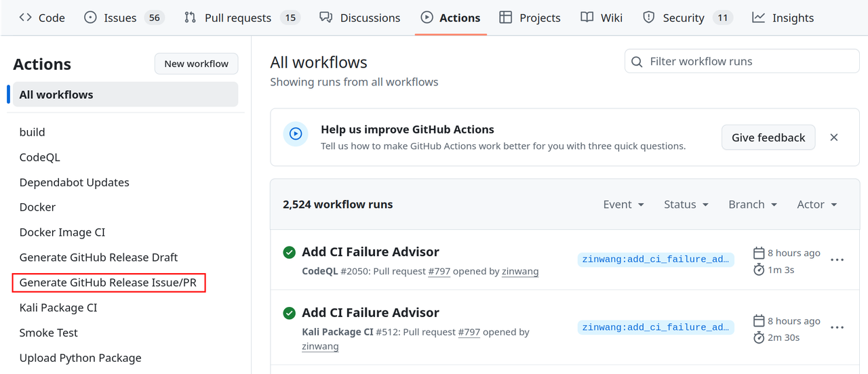Open the Smoke Test workflow
This screenshot has height=374, width=868.
48,333
